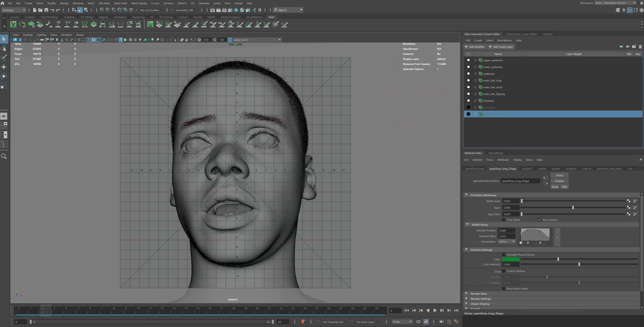Click the green Color swatch in Preview Settings

(x=510, y=259)
